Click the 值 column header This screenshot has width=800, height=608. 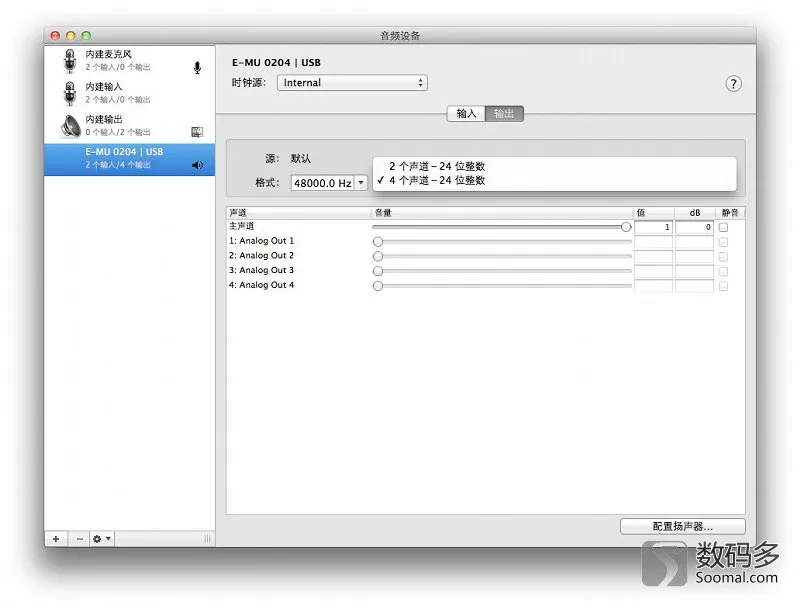pos(654,213)
